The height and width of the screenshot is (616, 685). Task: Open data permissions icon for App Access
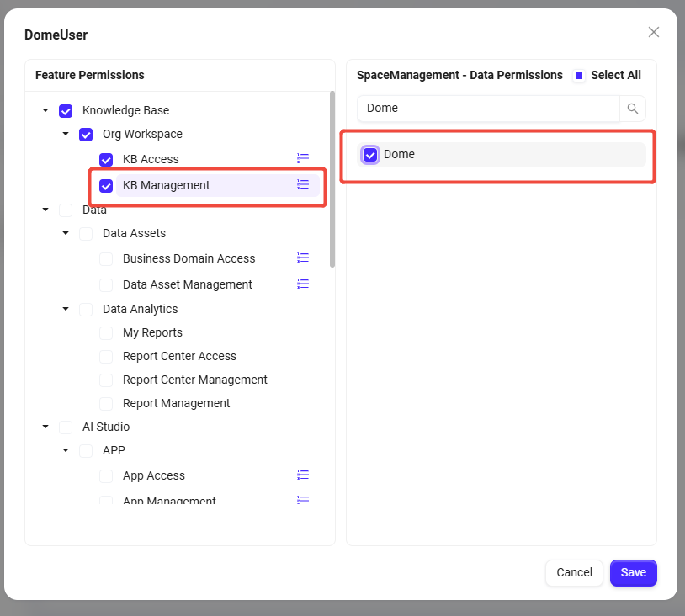pos(303,475)
